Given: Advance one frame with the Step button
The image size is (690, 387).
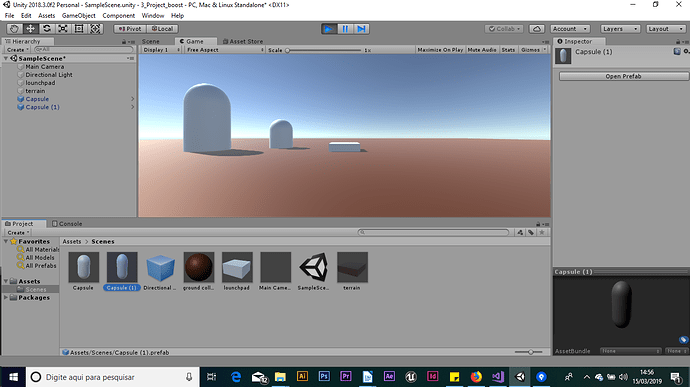Looking at the screenshot, I should [361, 29].
